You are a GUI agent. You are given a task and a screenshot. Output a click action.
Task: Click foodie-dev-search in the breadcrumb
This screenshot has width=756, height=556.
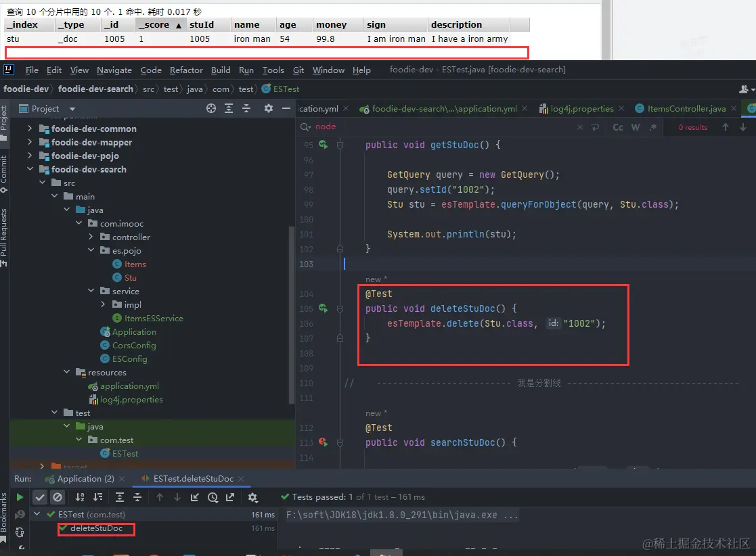point(95,89)
